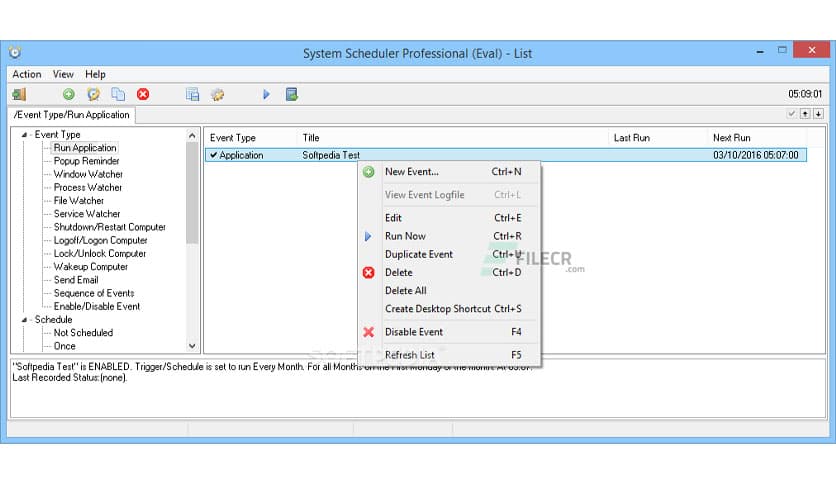Select Lock/Unlock Computer in the tree
Image resolution: width=836 pixels, height=484 pixels.
pos(100,254)
